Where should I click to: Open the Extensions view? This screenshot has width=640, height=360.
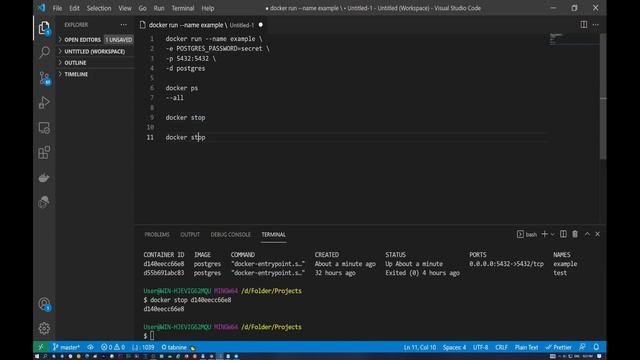[x=44, y=153]
